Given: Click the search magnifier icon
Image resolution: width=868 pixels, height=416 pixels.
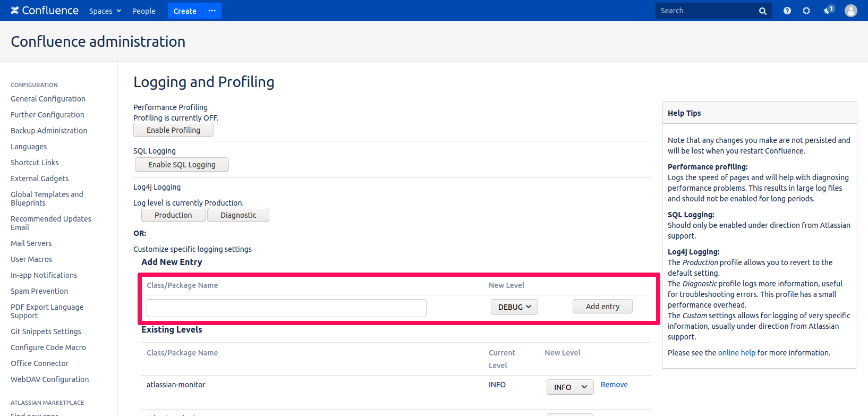Looking at the screenshot, I should pyautogui.click(x=762, y=11).
